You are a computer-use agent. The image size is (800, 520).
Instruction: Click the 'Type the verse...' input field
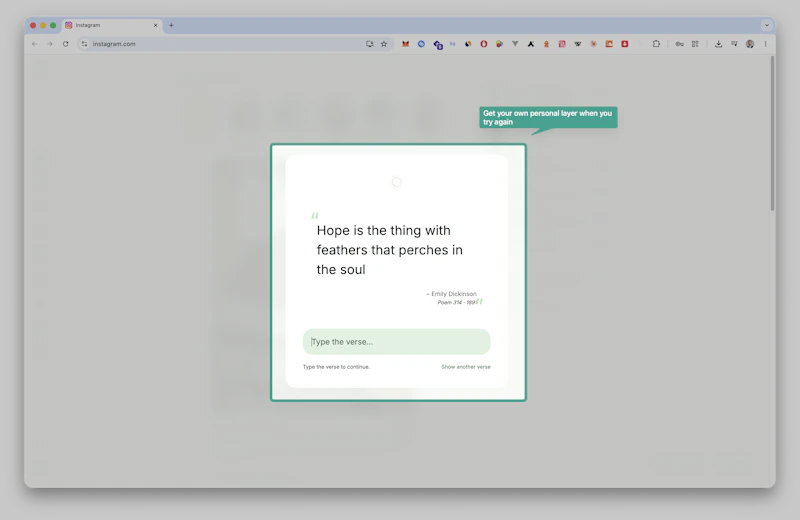[x=396, y=341]
